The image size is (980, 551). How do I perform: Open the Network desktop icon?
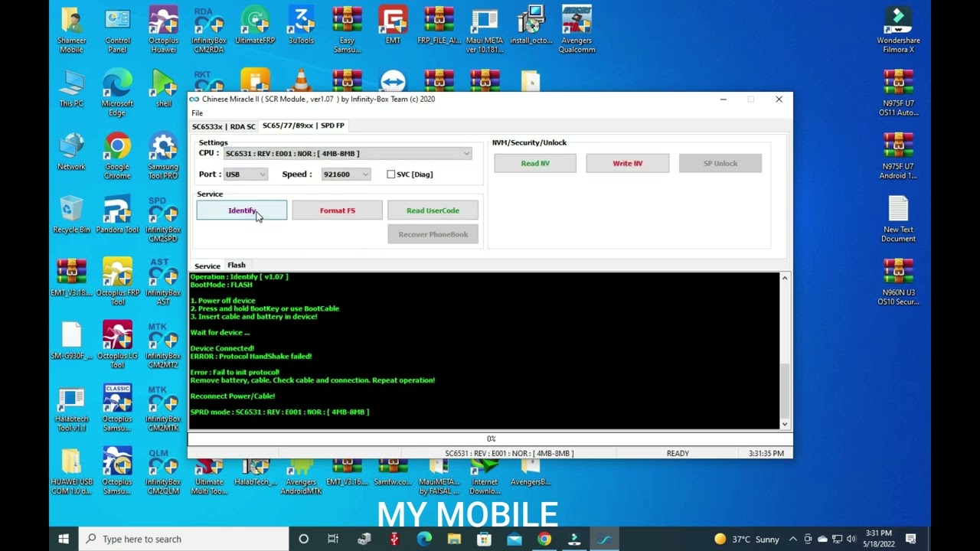point(71,152)
